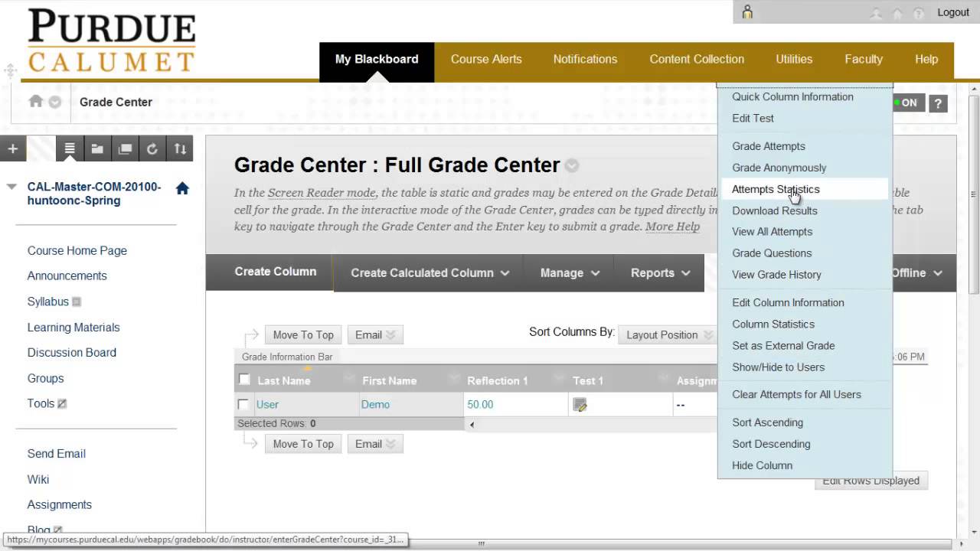This screenshot has width=980, height=551.
Task: Click the dimmed home icon near Logout
Action: point(897,13)
